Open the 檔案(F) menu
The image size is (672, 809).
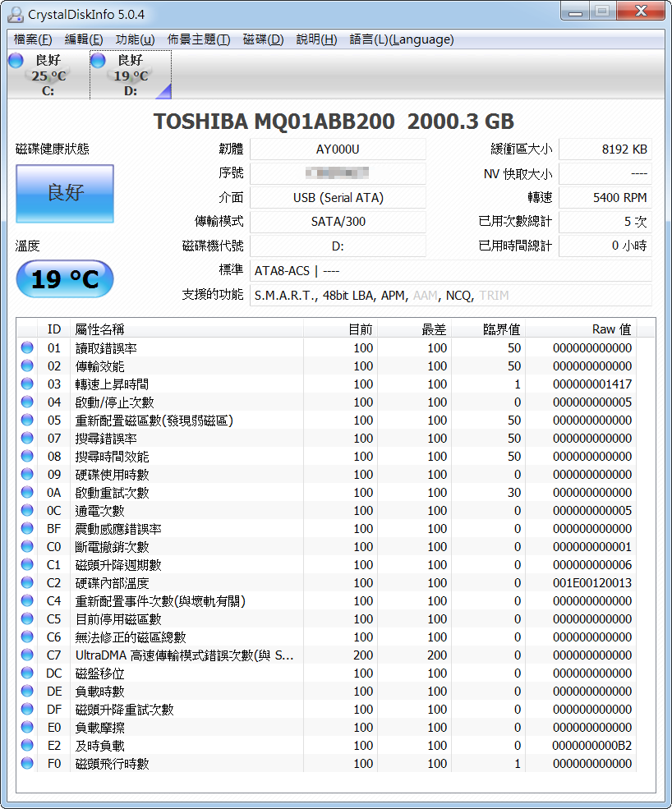click(33, 39)
